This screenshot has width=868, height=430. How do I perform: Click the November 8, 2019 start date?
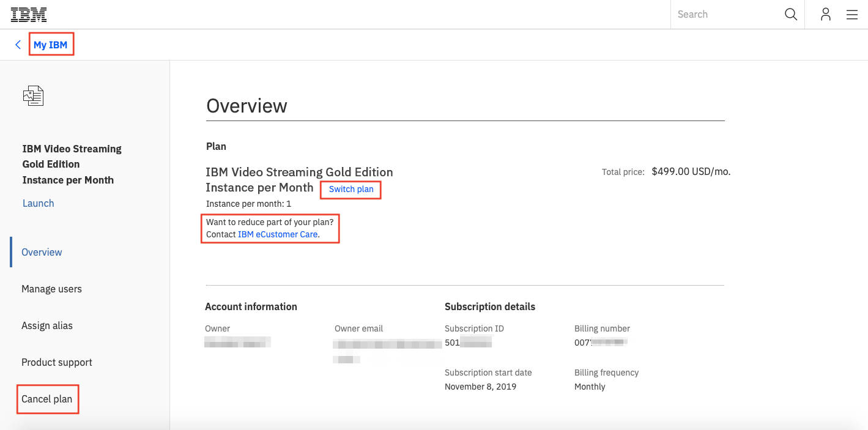click(x=481, y=387)
